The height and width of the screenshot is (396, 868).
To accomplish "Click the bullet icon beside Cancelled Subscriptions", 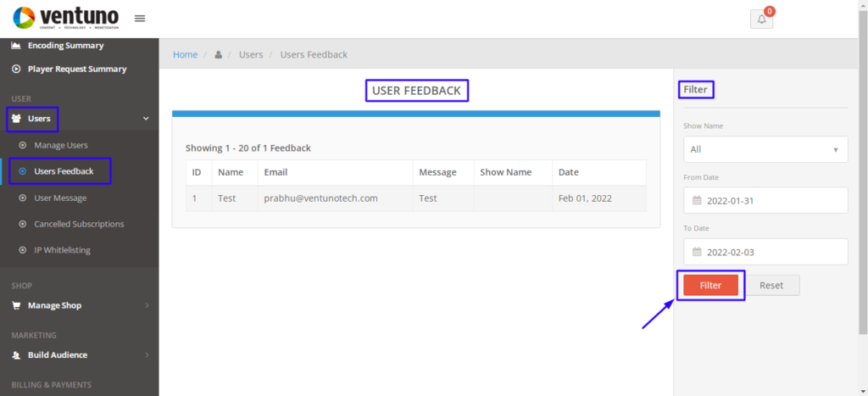I will (x=23, y=225).
